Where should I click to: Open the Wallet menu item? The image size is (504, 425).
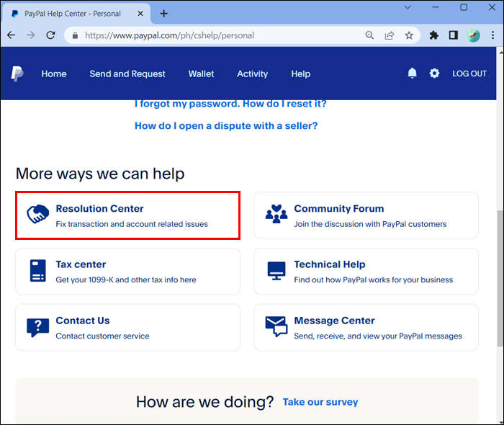[201, 73]
